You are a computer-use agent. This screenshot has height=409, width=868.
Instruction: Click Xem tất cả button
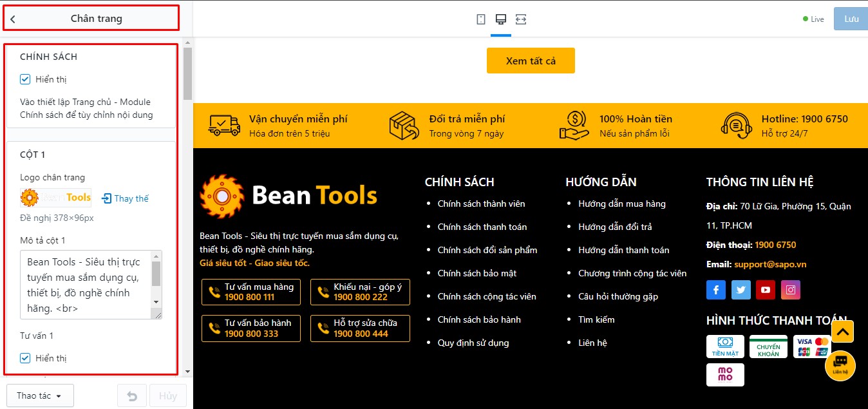[531, 61]
